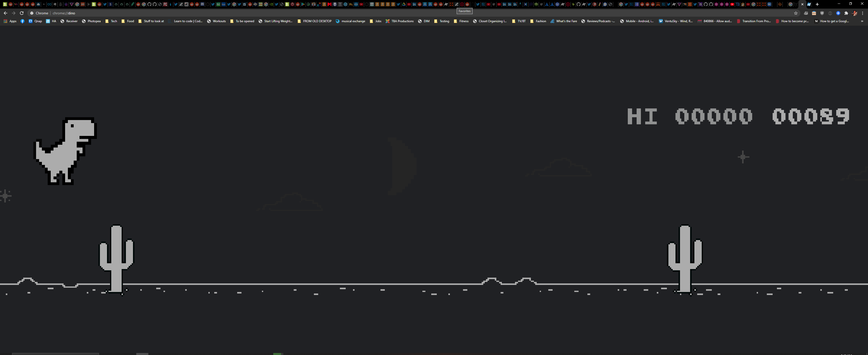Open 'How to become pr...' bookmark

[792, 21]
